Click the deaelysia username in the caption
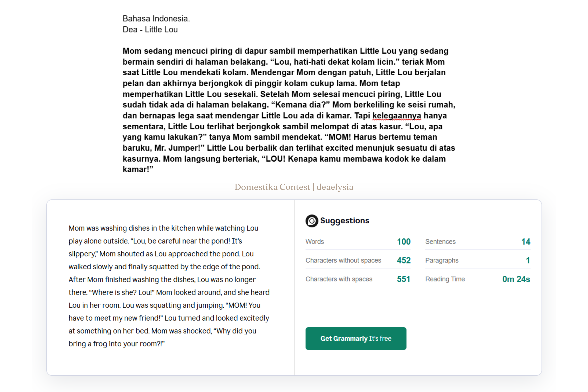The width and height of the screenshot is (588, 392). point(335,187)
